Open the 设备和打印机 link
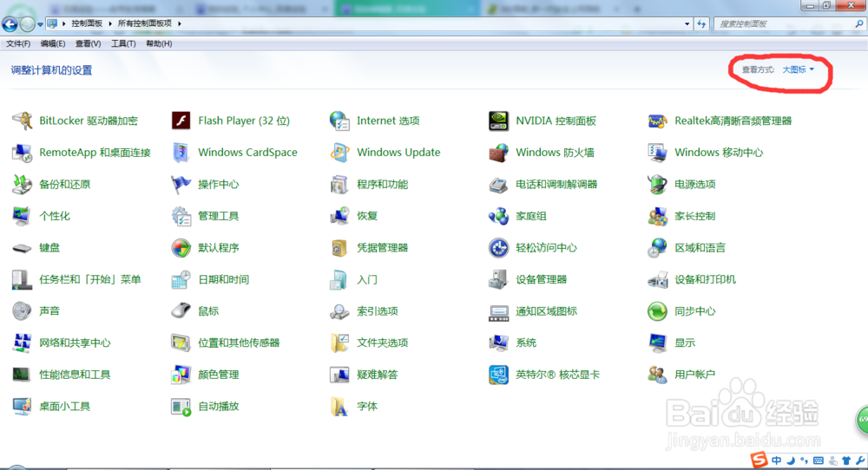Screen dimensions: 868x470 click(705, 280)
